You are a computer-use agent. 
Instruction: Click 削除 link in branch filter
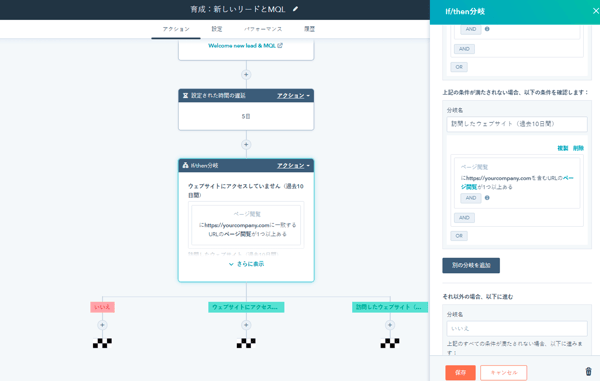578,148
